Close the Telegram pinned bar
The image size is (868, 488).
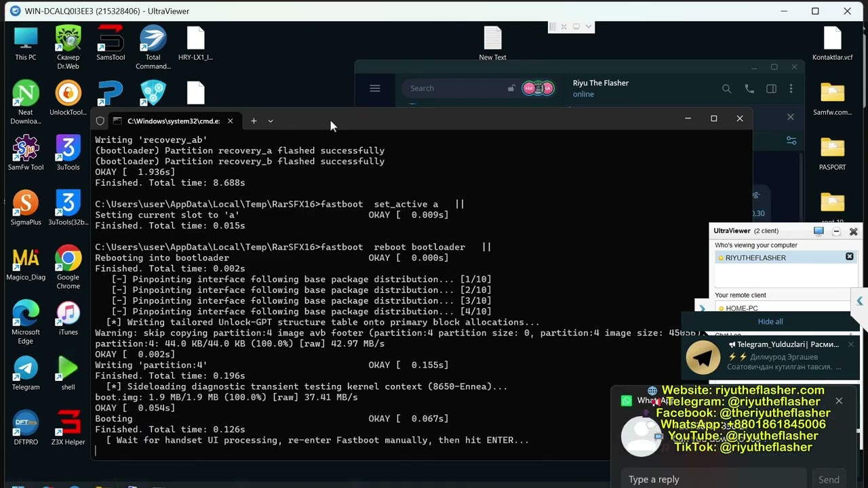tap(791, 117)
